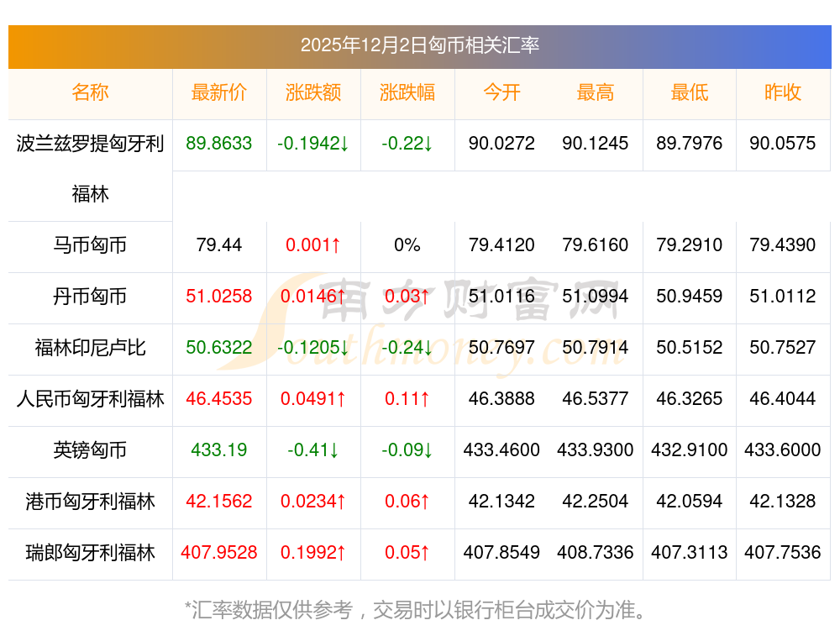Click the exchange rate disclaimer footnote
This screenshot has height=636, width=840.
click(419, 609)
